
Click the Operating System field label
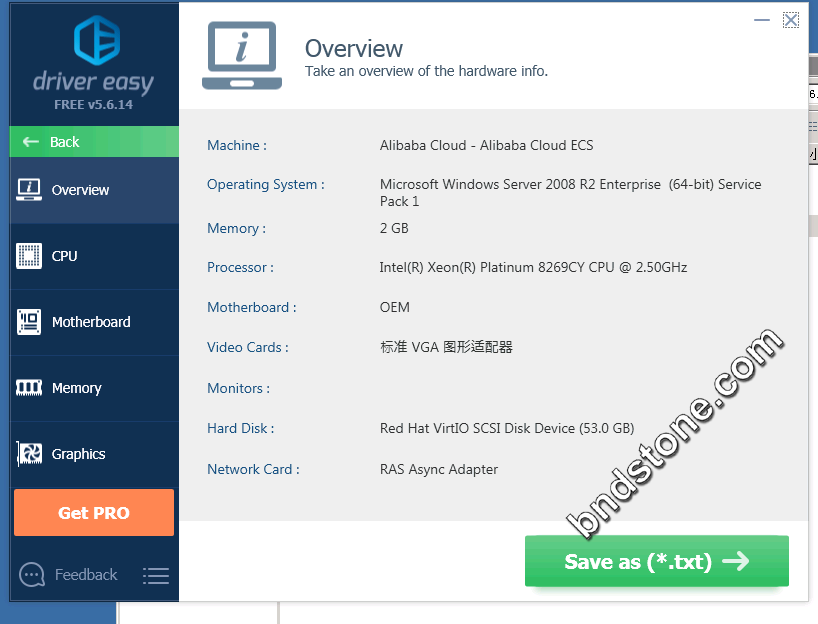tap(265, 185)
